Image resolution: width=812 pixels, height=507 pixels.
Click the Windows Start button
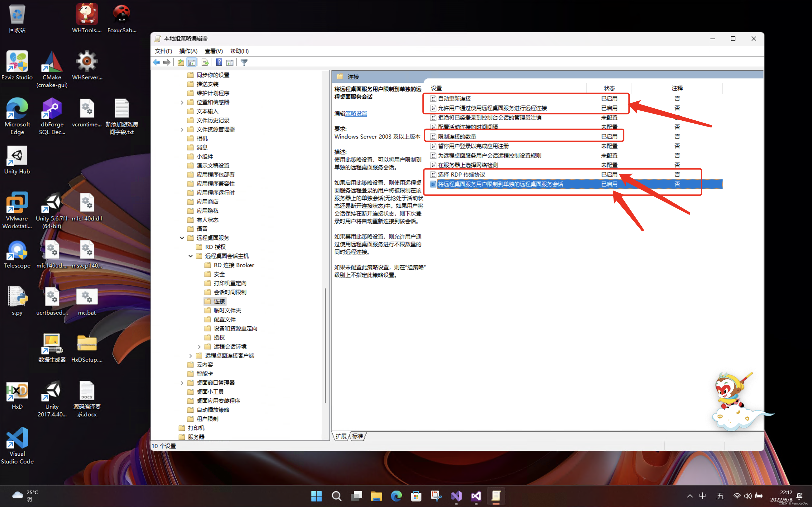pos(316,496)
